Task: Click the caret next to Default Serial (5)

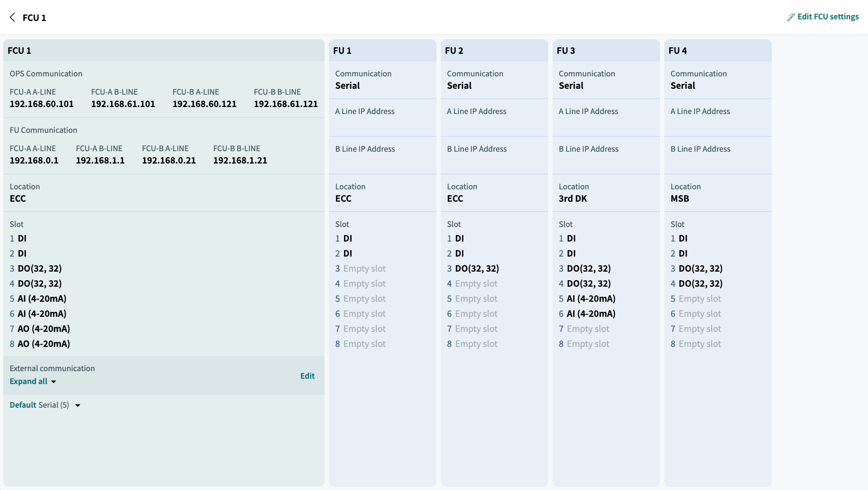Action: (78, 406)
